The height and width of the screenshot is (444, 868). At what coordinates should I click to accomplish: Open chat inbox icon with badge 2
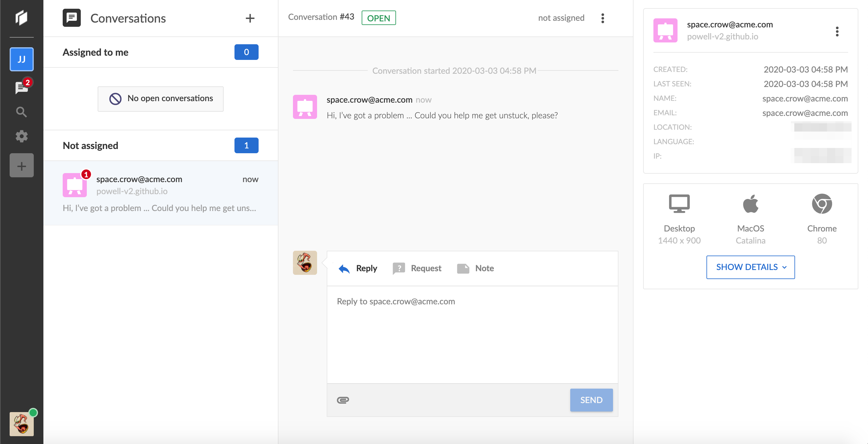pyautogui.click(x=22, y=88)
